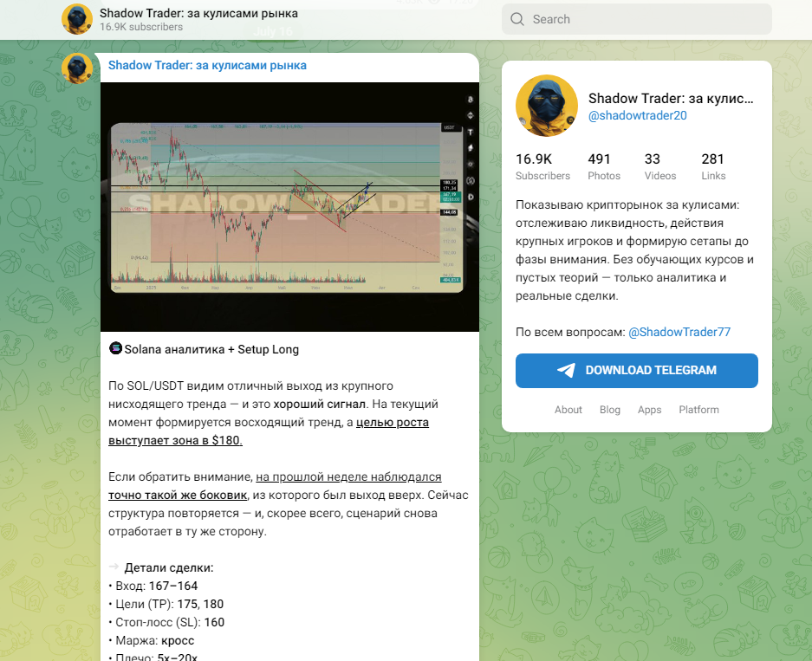Click the Solana coin emoji icon
The height and width of the screenshot is (661, 812).
point(115,348)
